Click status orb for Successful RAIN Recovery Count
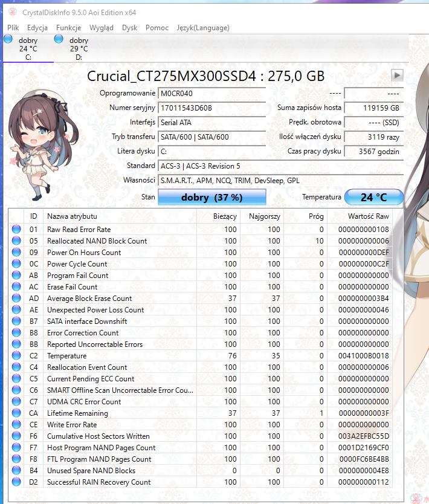The width and height of the screenshot is (429, 504). tap(16, 482)
